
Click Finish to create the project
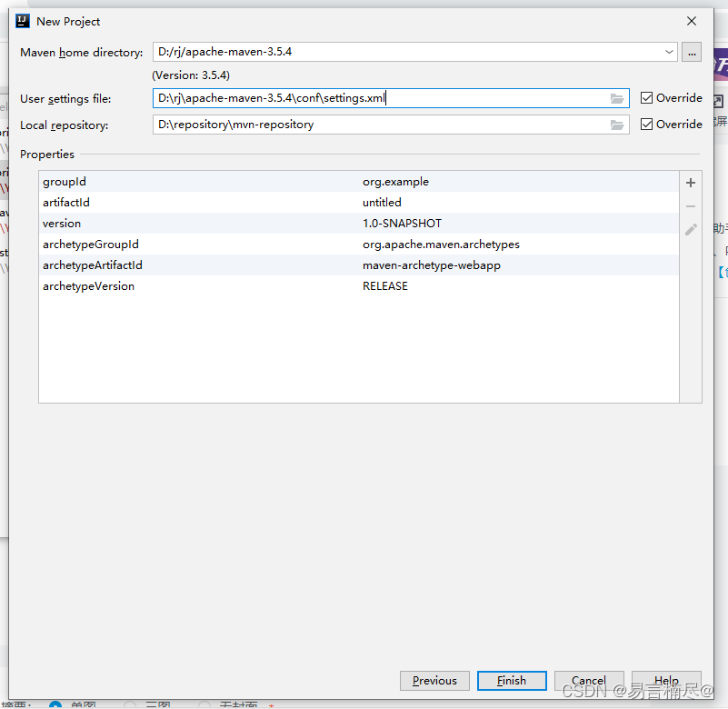[512, 681]
